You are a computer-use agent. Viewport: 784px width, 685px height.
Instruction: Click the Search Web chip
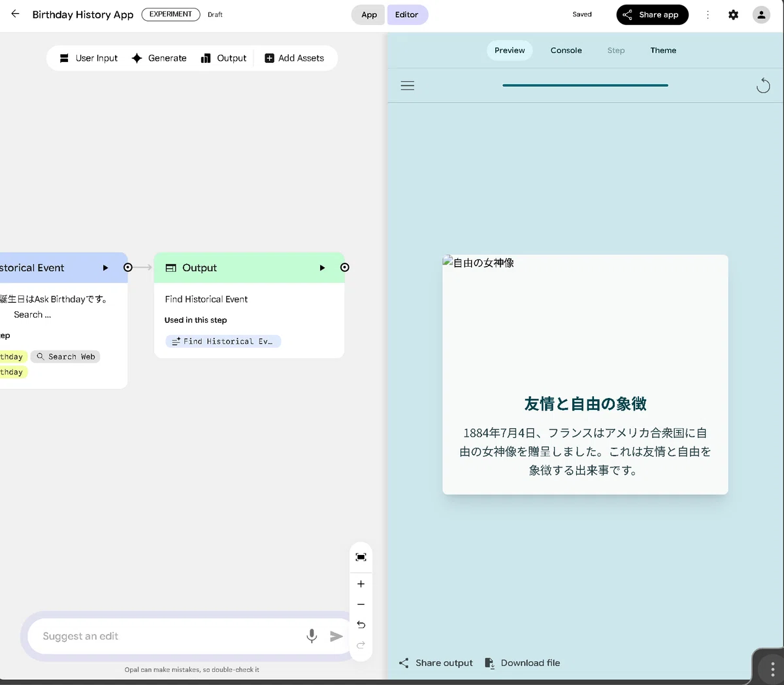[x=65, y=357]
